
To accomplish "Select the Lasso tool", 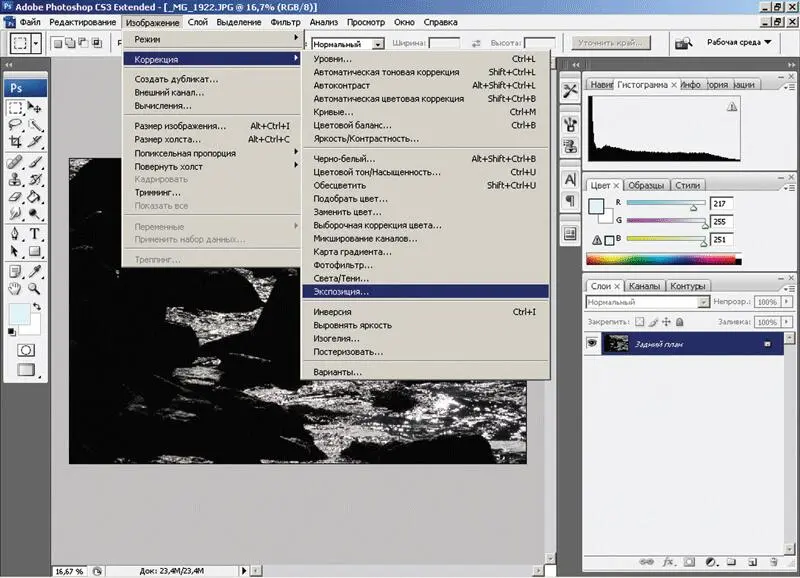I will pyautogui.click(x=15, y=125).
